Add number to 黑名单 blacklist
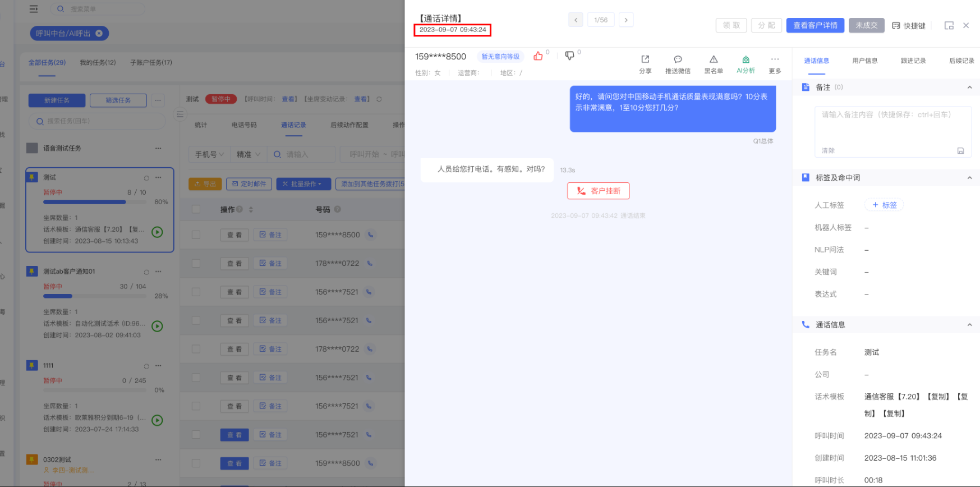The width and height of the screenshot is (980, 487). 714,59
